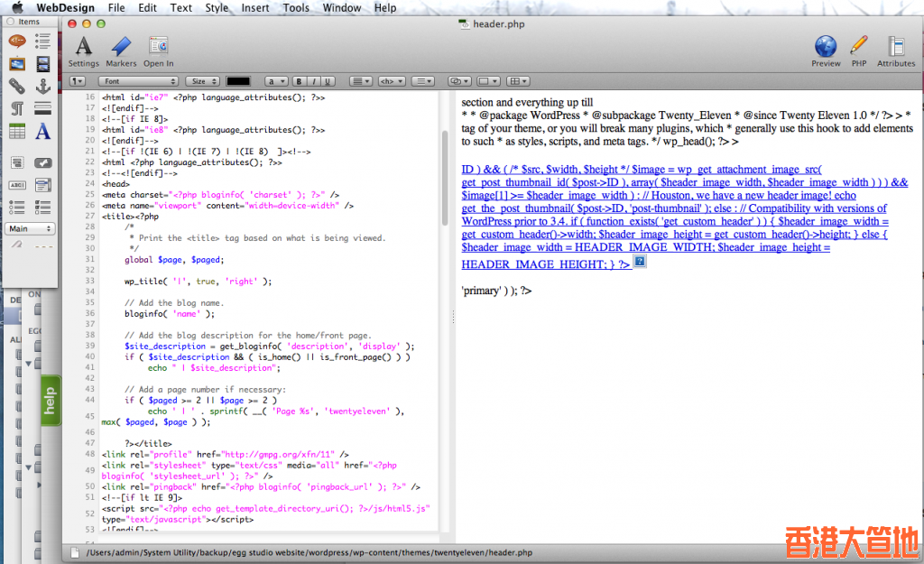Viewport: 924px width, 564px height.
Task: Click the code editor vertical scrollbar
Action: click(x=445, y=178)
